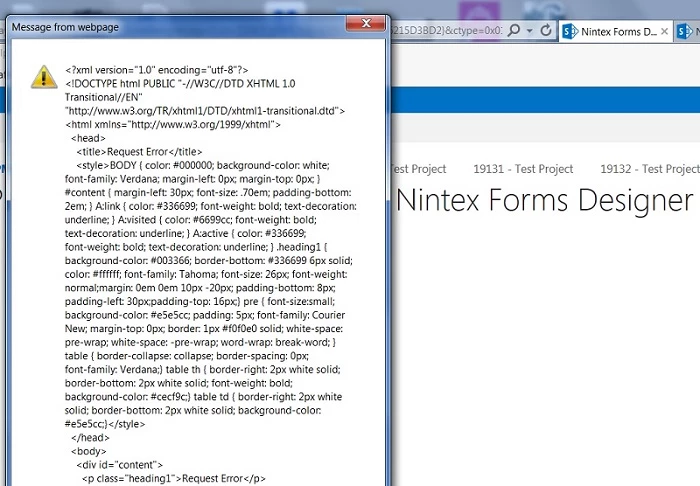The image size is (700, 486).
Task: Click the '<html xmlns=' line in dialog
Action: point(173,125)
